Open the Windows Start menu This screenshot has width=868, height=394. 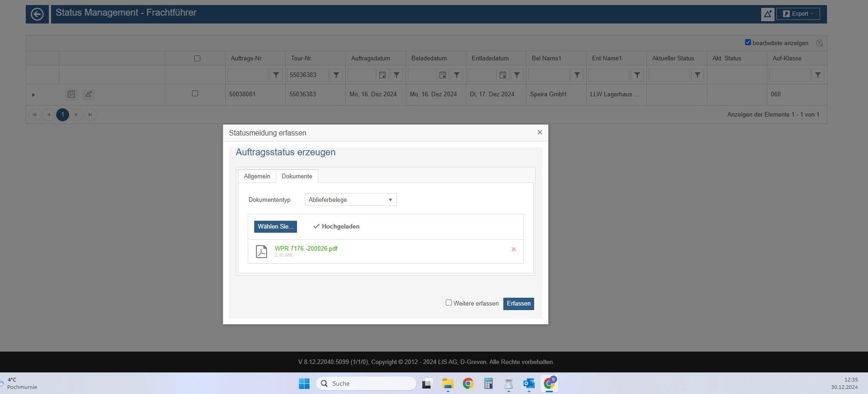pyautogui.click(x=304, y=383)
